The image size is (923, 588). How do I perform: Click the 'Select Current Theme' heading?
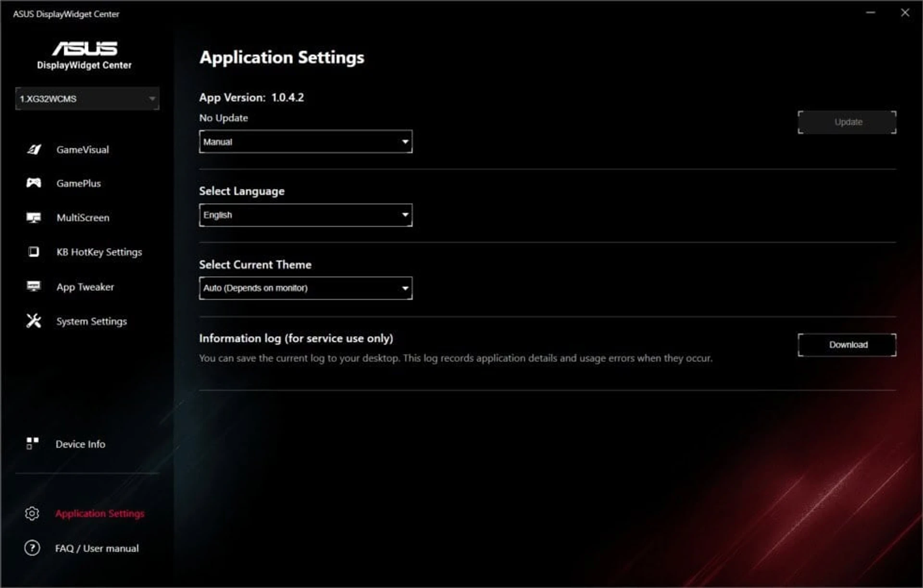click(255, 265)
